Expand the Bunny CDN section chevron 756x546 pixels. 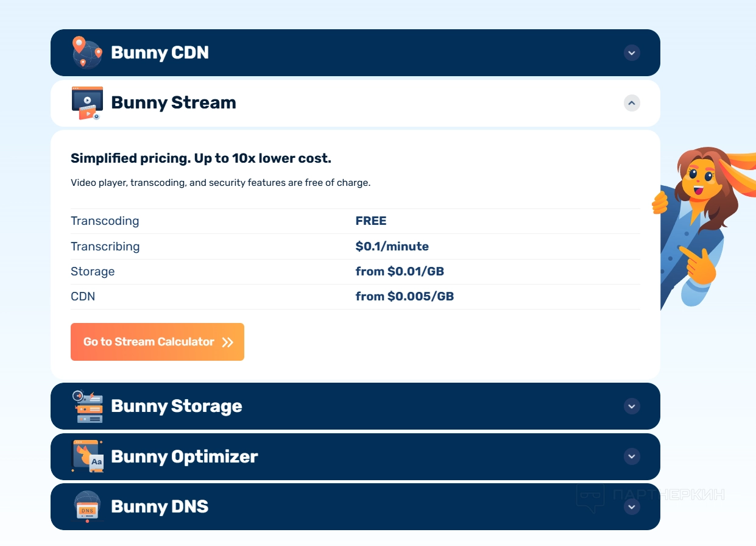tap(632, 53)
